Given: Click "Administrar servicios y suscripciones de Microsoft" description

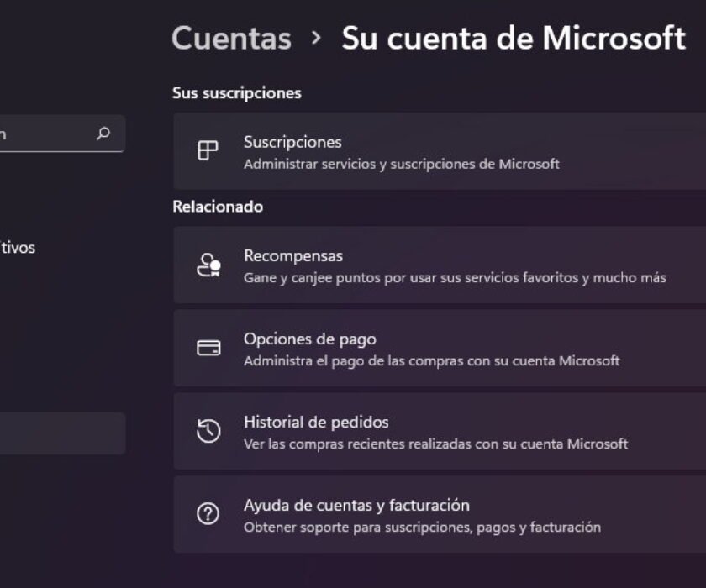Looking at the screenshot, I should [401, 164].
